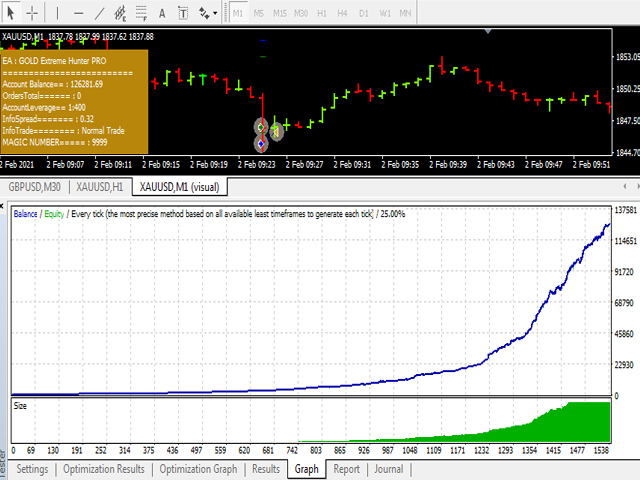
Task: Click the OrdersTotal 0 line
Action: 42,96
